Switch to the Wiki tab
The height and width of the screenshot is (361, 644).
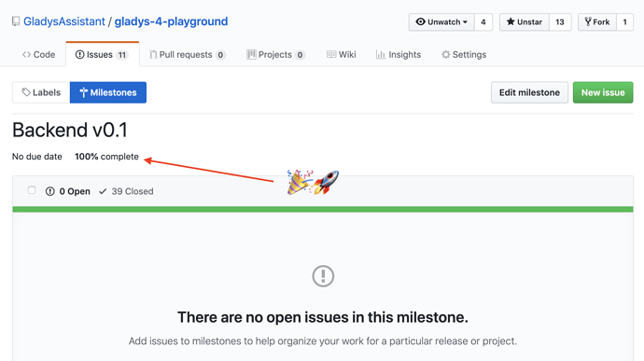point(342,55)
